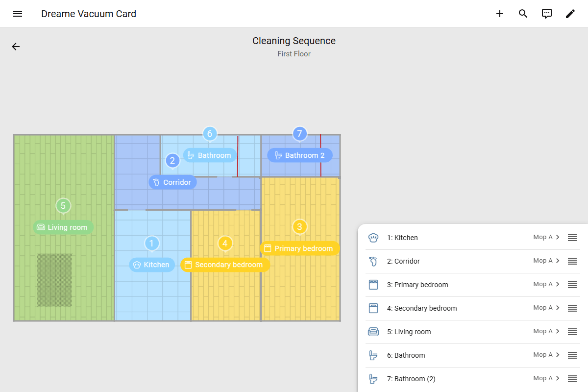This screenshot has height=392, width=588.
Task: Click the Kitchen bowl icon in list
Action: pos(373,238)
